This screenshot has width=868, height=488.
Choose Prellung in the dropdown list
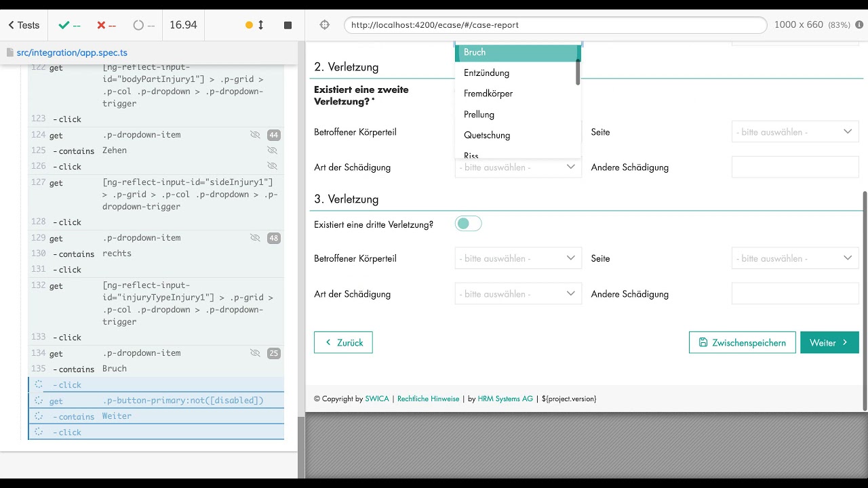pyautogui.click(x=518, y=115)
